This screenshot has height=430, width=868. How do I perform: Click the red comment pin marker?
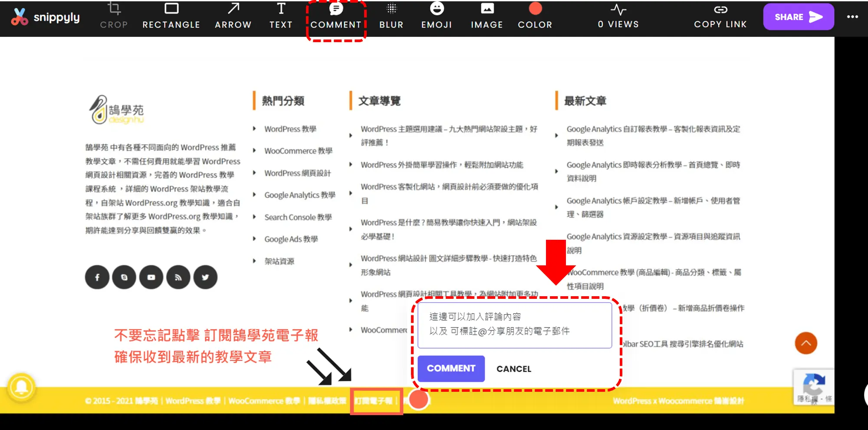419,400
